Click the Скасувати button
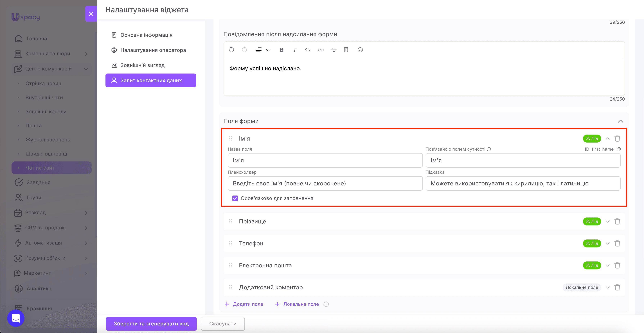Screen dimensions: 644x333 pos(223,324)
